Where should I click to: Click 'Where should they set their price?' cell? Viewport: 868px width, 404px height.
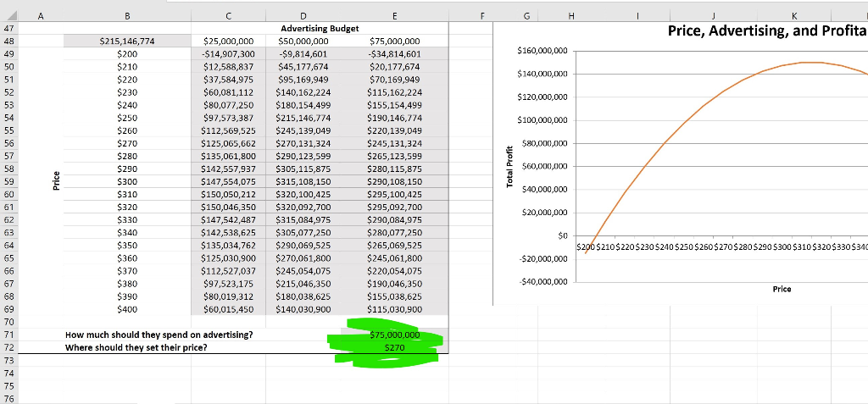136,347
